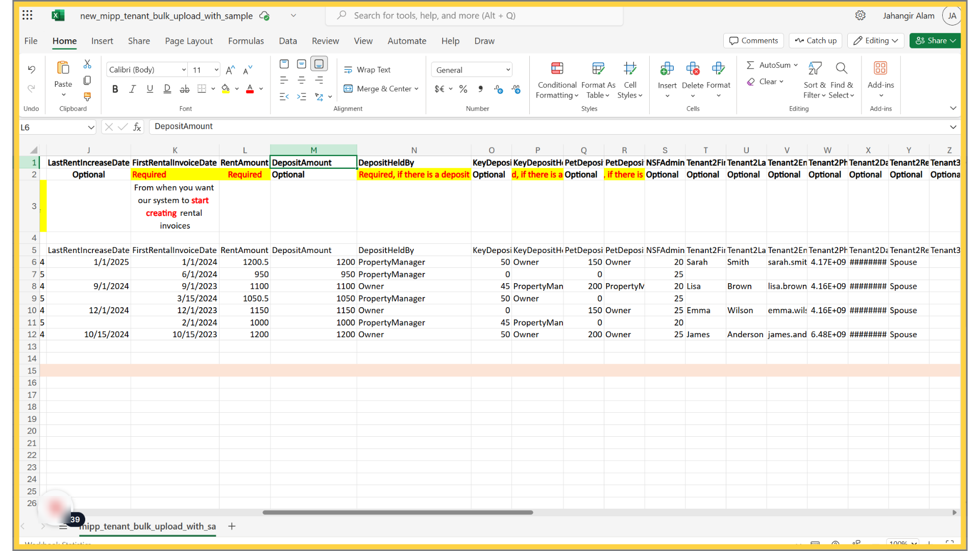Open Insert cells button
This screenshot has height=551, width=980.
point(667,81)
